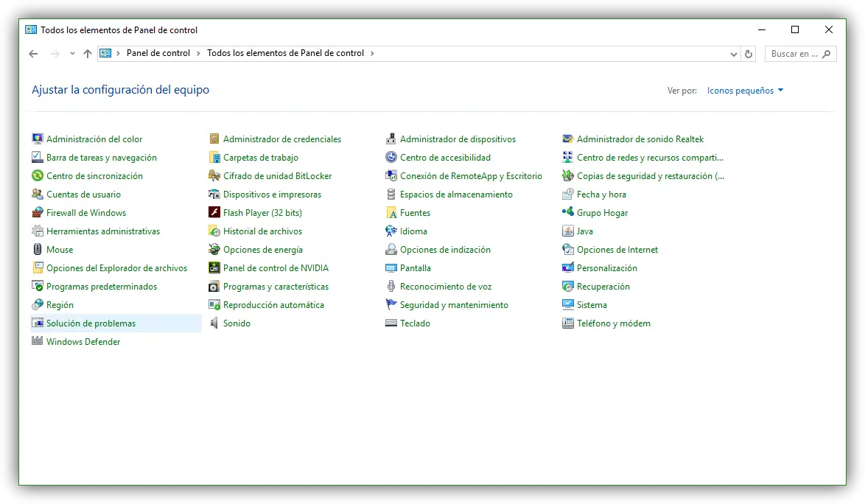Click the Cifrado de unidad BitLocker icon

(x=214, y=175)
